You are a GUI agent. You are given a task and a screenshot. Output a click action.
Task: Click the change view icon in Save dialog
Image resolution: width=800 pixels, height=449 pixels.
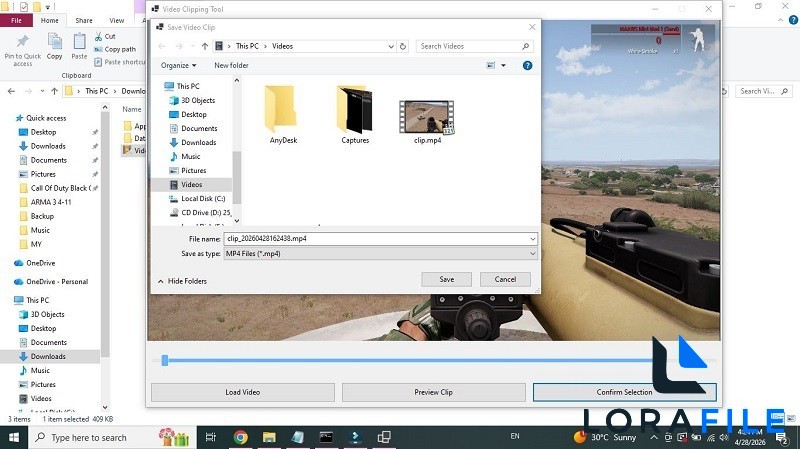491,65
